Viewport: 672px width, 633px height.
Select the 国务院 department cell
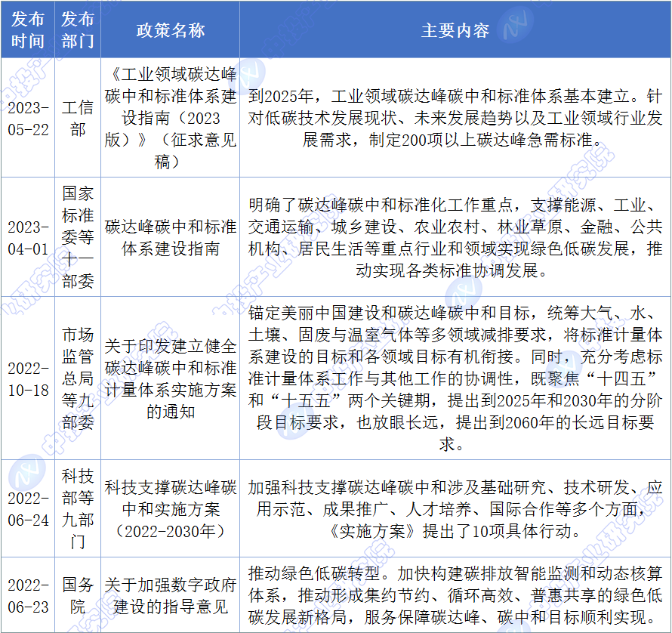(78, 595)
